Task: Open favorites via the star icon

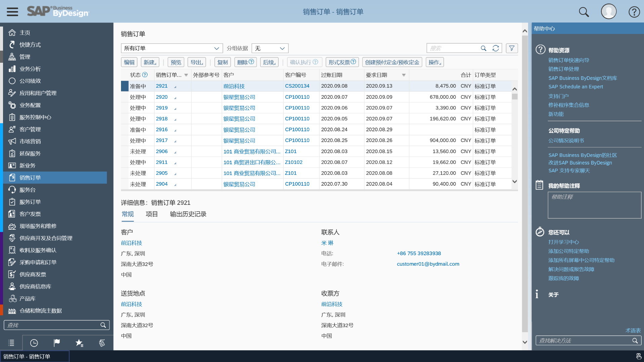Action: pyautogui.click(x=79, y=343)
